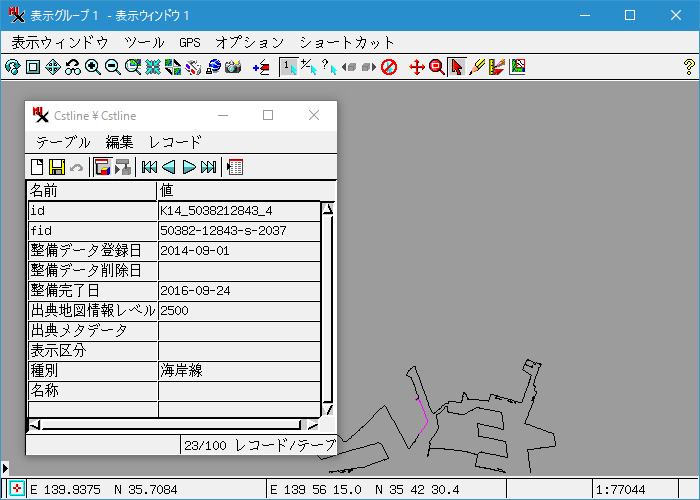Open the レコード menu in table window
700x500 pixels.
click(x=175, y=142)
